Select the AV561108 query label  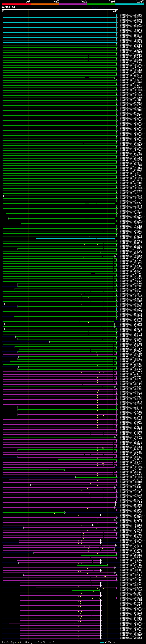point(8,7)
